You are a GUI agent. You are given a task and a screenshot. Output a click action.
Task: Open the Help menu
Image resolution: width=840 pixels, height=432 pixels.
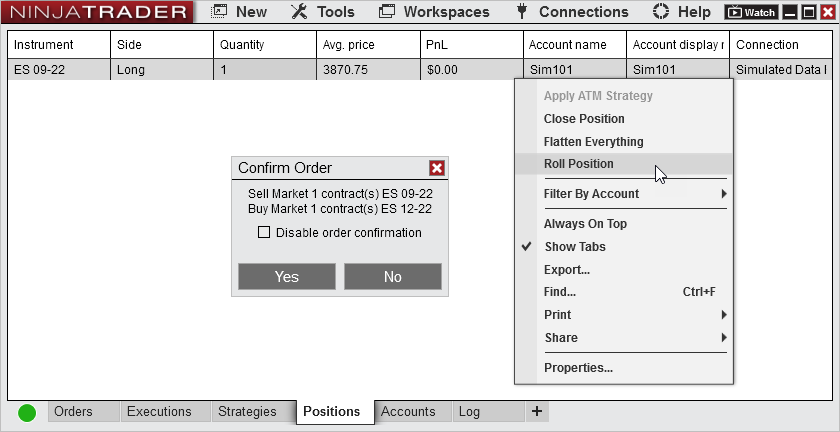682,12
